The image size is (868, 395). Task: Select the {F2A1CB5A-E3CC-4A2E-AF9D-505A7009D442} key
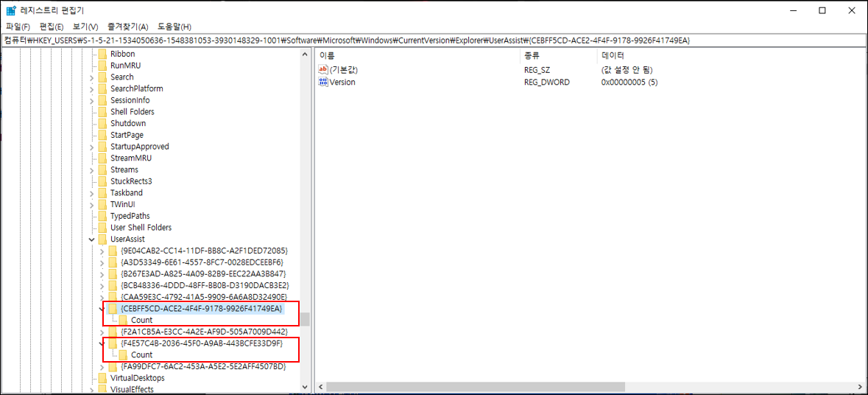pos(204,332)
